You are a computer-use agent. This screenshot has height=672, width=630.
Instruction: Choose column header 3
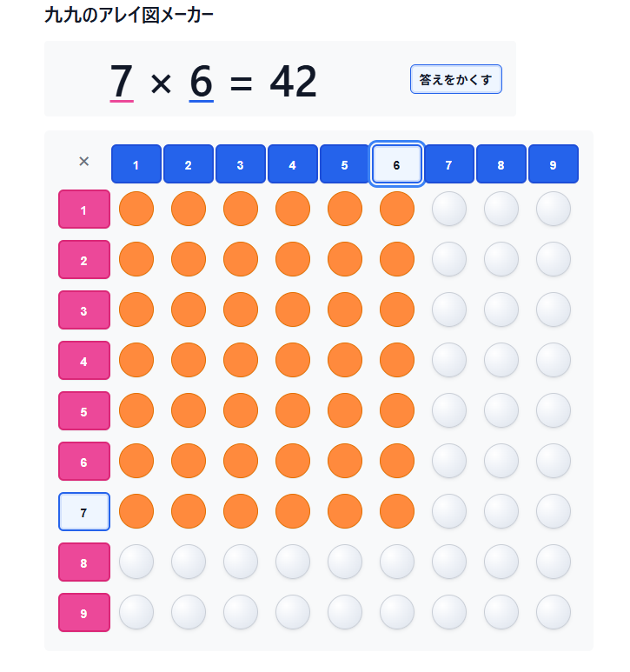click(x=241, y=164)
